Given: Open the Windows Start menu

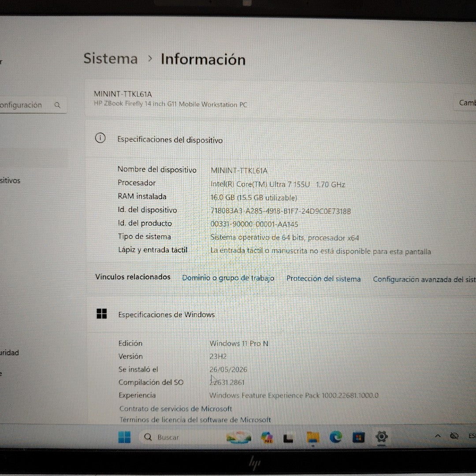Looking at the screenshot, I should [x=124, y=437].
